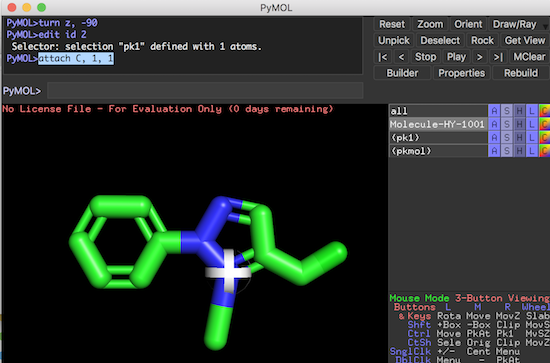This screenshot has width=550, height=363.
Task: Toggle the Rock button
Action: [x=482, y=40]
